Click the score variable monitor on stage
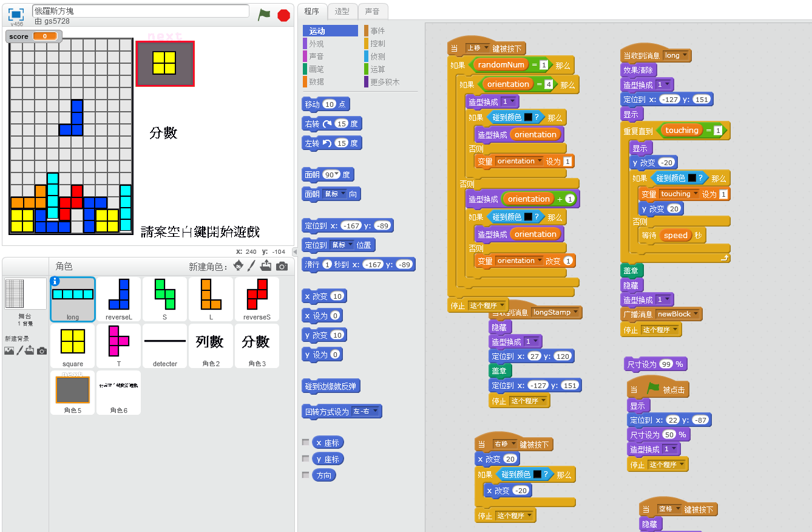The image size is (812, 532). [x=34, y=36]
